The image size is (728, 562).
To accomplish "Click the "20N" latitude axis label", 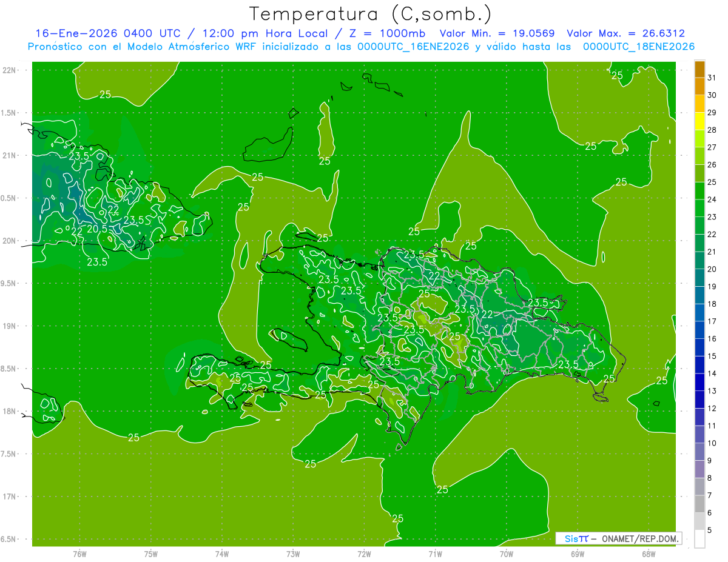I will click(x=9, y=241).
